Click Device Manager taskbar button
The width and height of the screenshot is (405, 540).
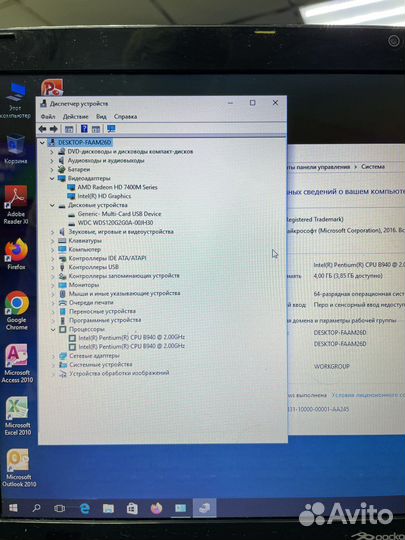pos(204,508)
